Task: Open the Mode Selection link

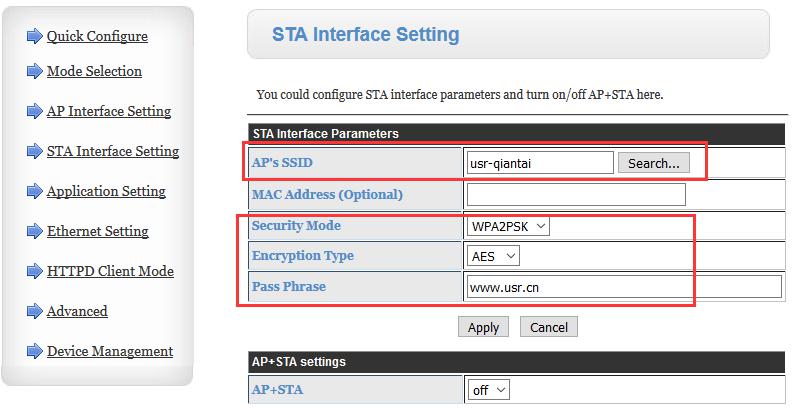Action: coord(94,71)
